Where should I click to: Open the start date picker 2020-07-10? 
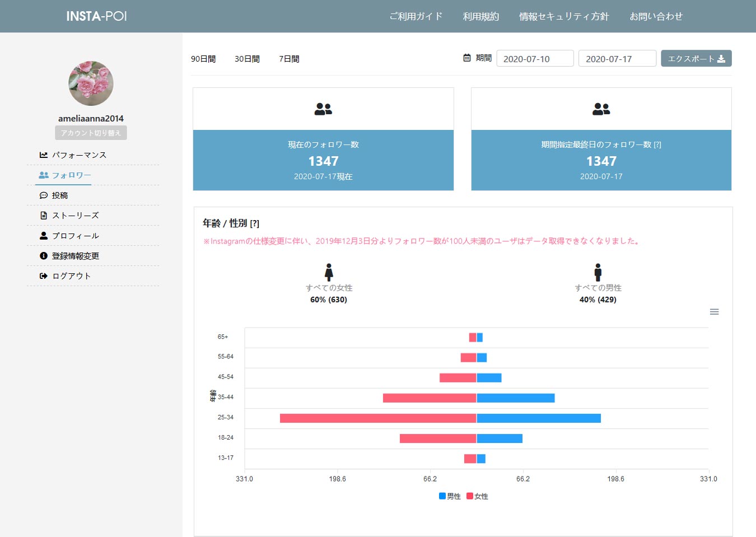click(535, 59)
